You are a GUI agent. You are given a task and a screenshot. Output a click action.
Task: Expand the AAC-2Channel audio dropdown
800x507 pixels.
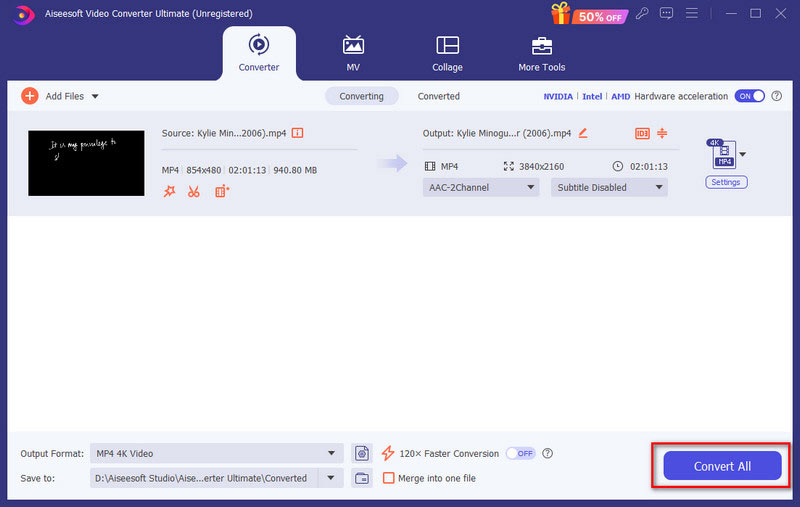[x=481, y=187]
